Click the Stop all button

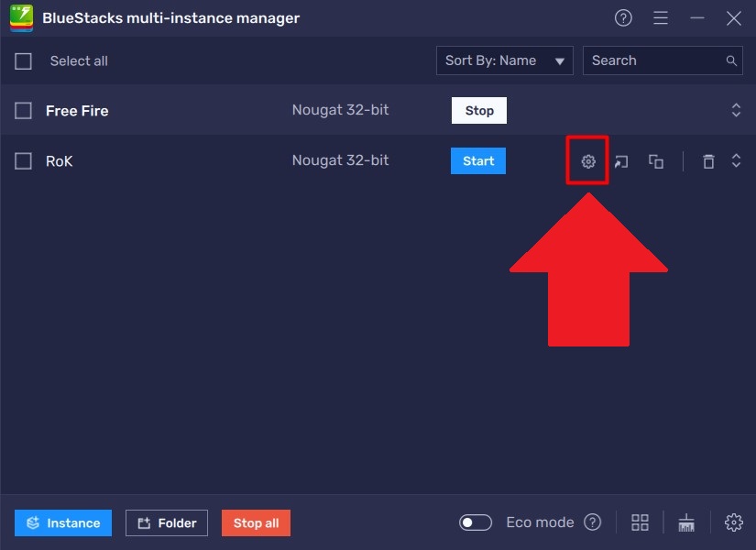tap(256, 522)
